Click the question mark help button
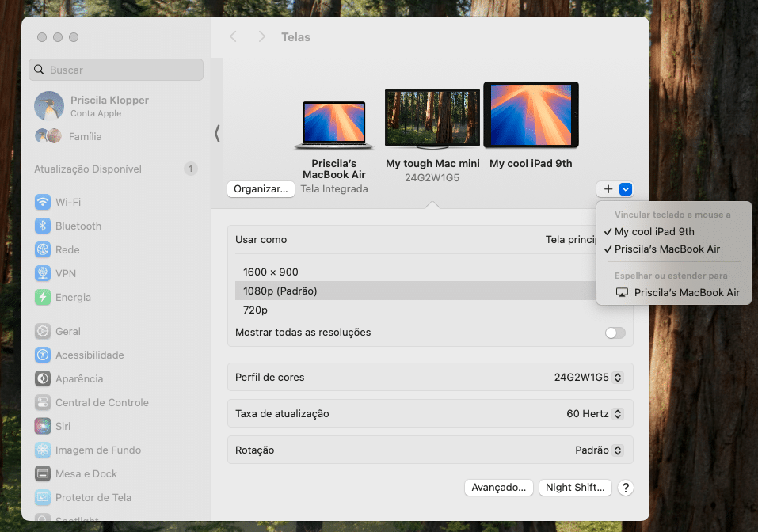 [x=626, y=488]
